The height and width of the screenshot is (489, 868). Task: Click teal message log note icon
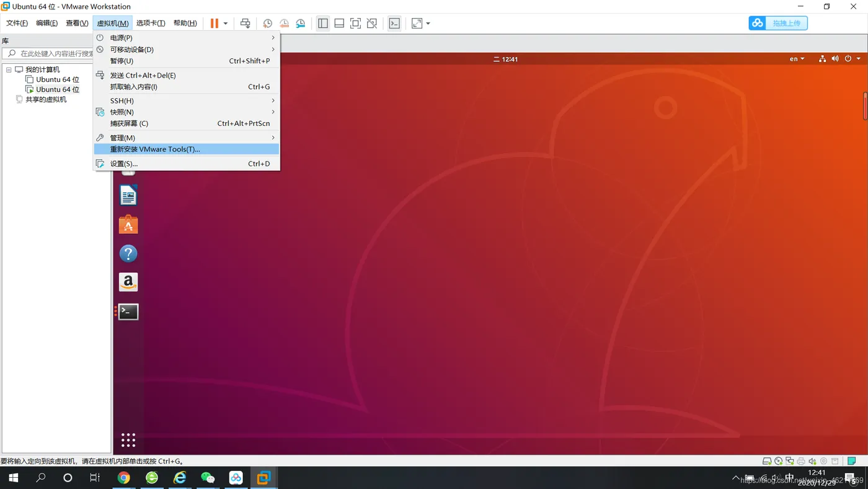pos(852,461)
